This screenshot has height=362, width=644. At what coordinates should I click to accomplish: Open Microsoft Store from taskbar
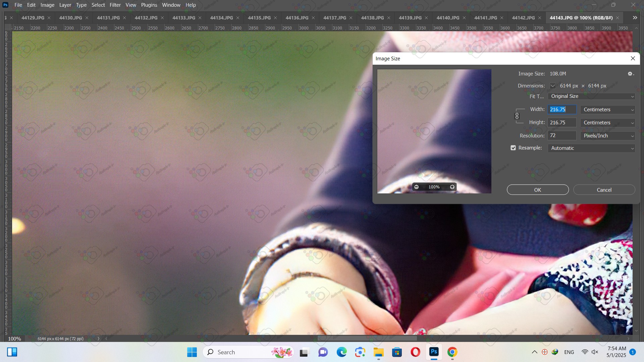tap(397, 352)
